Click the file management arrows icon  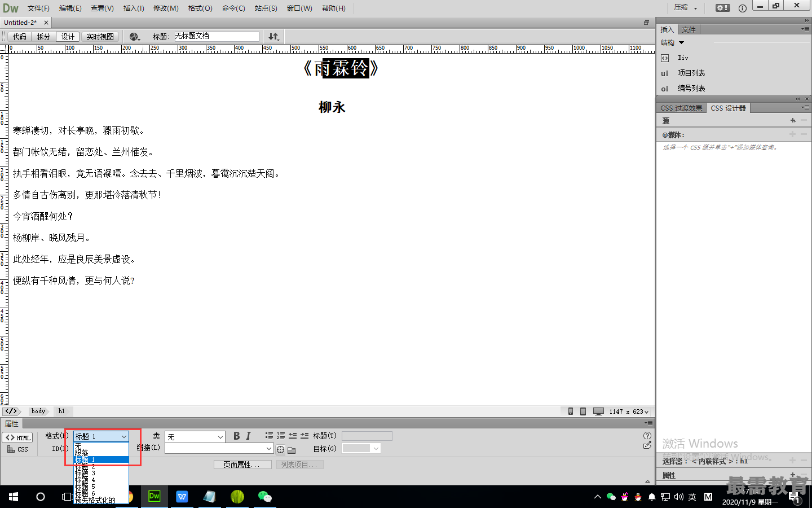click(x=273, y=37)
